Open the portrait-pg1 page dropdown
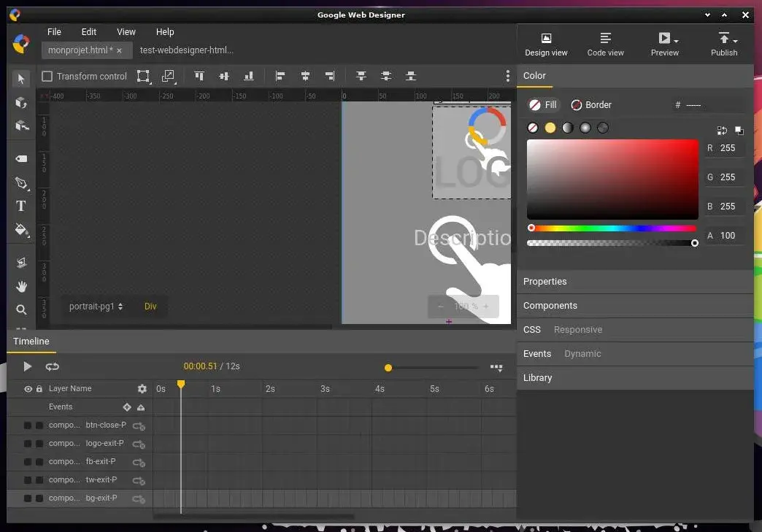This screenshot has width=762, height=532. [96, 307]
